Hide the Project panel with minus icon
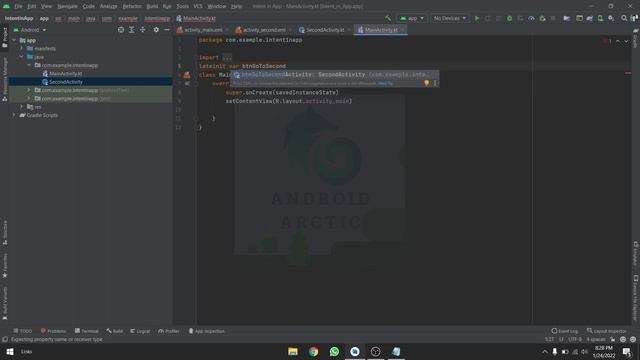Viewport: 640px width, 360px height. tap(167, 30)
